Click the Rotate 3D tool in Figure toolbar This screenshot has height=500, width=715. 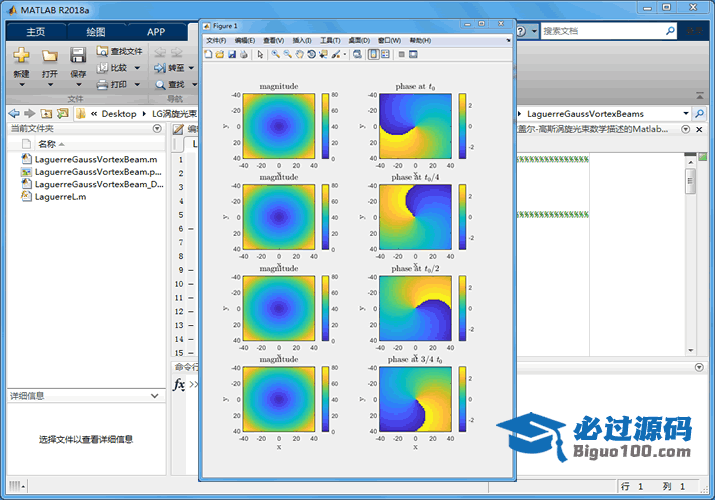tap(311, 54)
